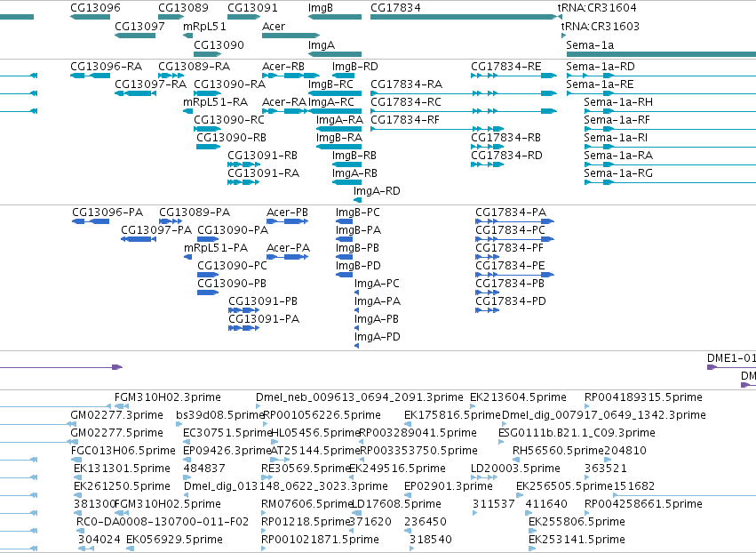Image resolution: width=756 pixels, height=553 pixels.
Task: Click the ImgA-RD transcript label
Action: [377, 191]
